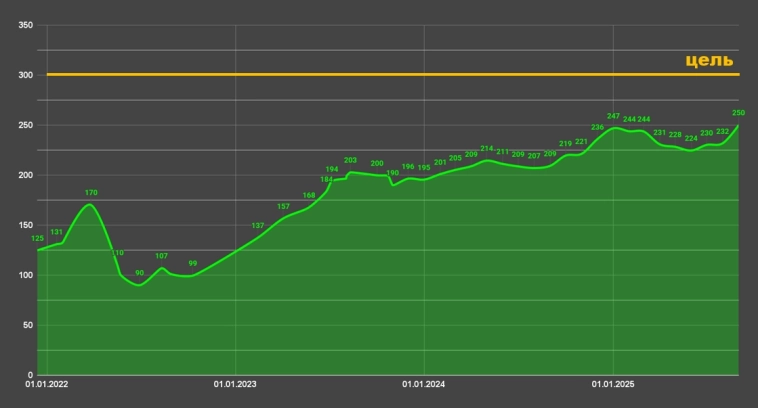Screen dimensions: 758x408
Task: Select the '230' data point label
Action: pos(707,133)
